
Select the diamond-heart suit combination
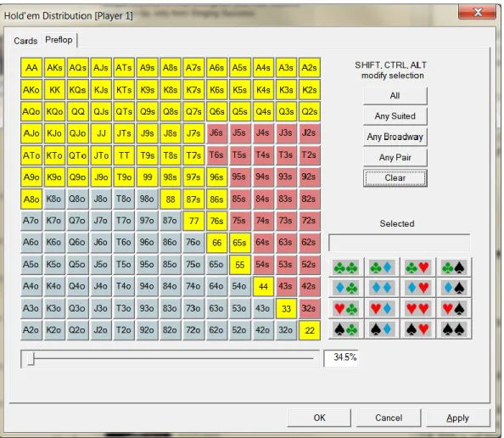(x=417, y=288)
